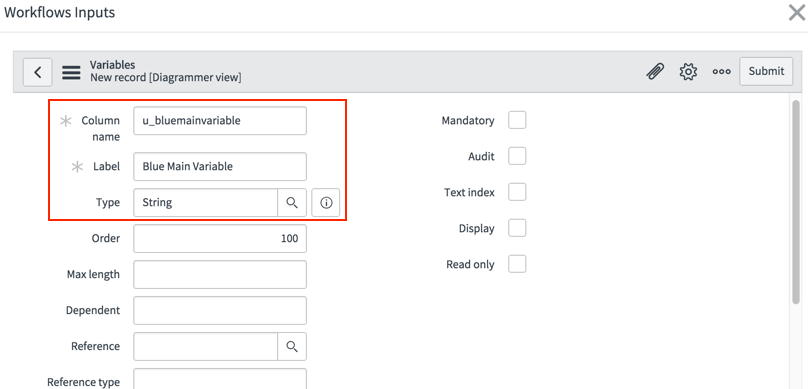Click into the Max length field
Screen dimensions: 808x389
pos(220,275)
